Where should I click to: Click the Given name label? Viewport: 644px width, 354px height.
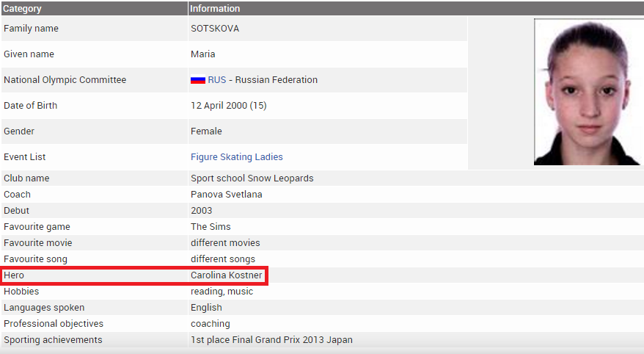[29, 54]
